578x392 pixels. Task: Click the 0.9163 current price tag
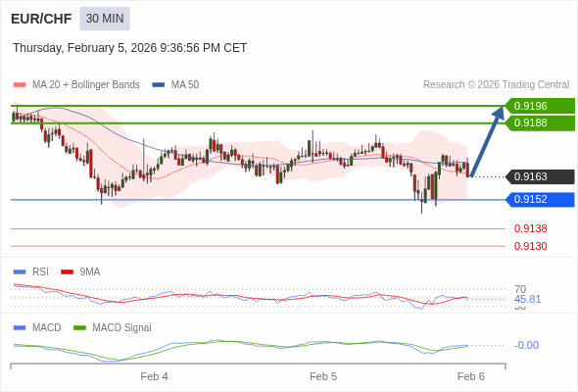point(540,176)
